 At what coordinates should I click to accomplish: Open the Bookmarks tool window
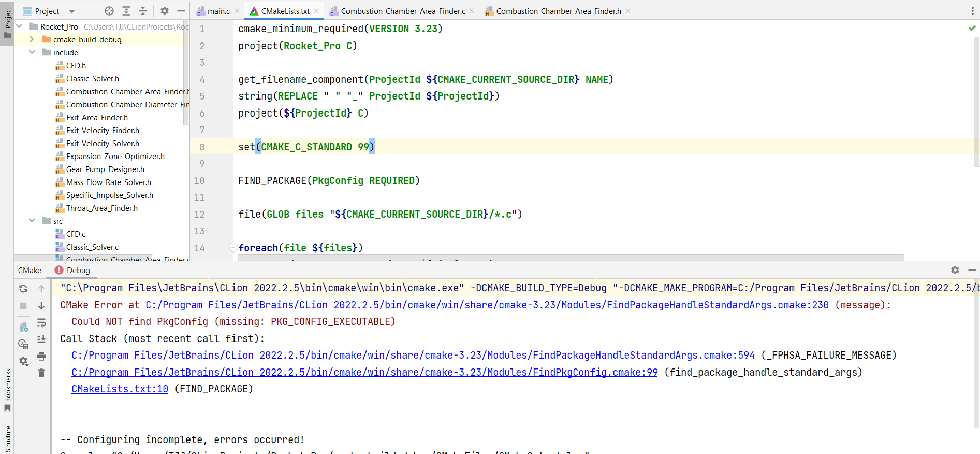click(x=7, y=390)
